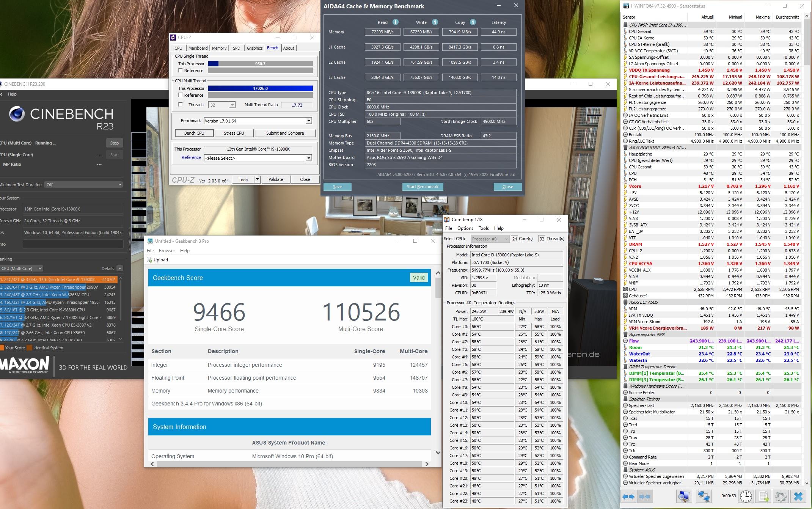This screenshot has height=509, width=812.
Task: Click fan icon beside Gehäuse4 sensor
Action: (625, 296)
